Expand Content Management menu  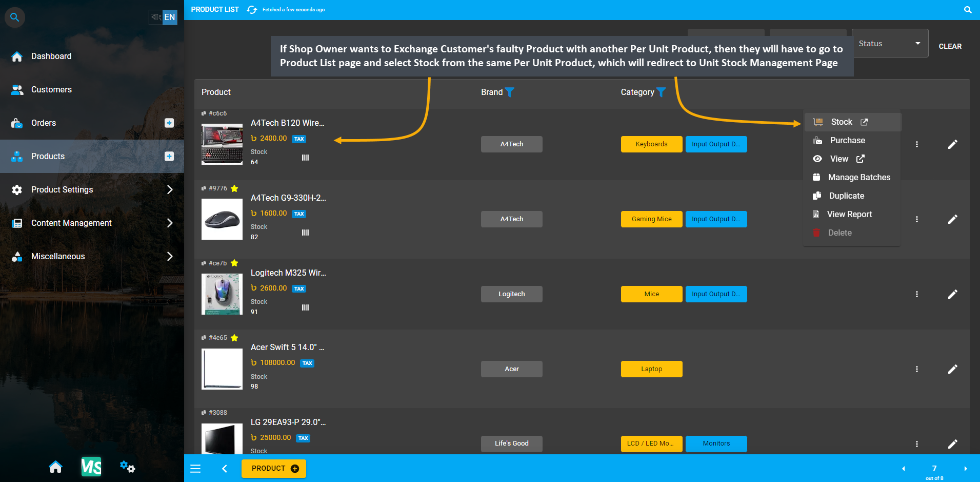coord(92,223)
